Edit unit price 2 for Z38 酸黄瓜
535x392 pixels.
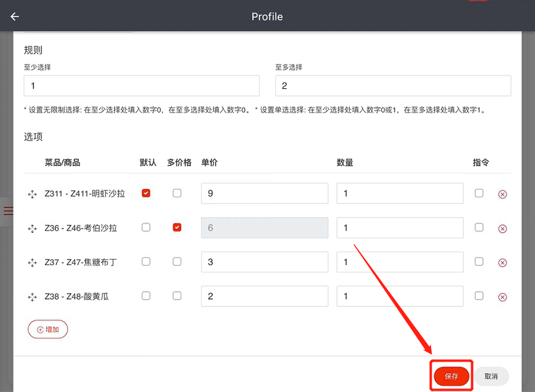[x=265, y=296]
